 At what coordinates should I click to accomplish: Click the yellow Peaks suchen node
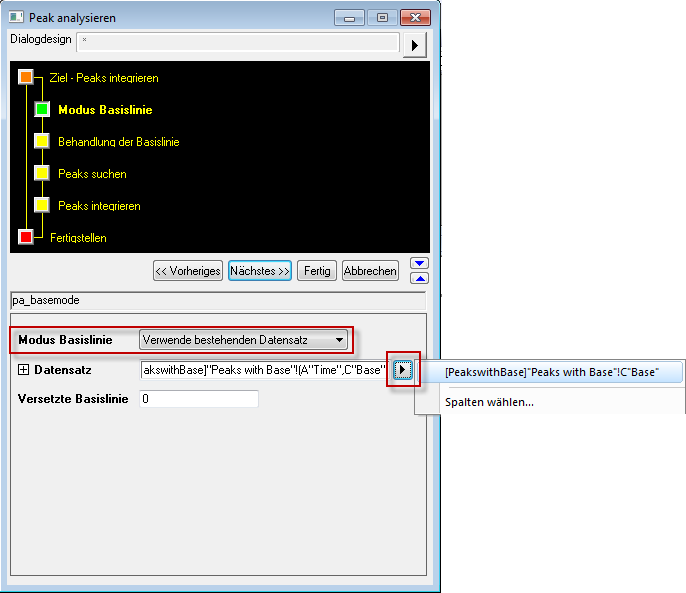tap(42, 173)
